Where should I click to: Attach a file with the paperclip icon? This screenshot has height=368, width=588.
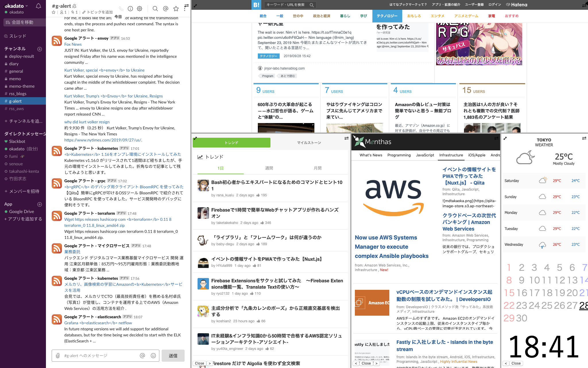pos(57,355)
